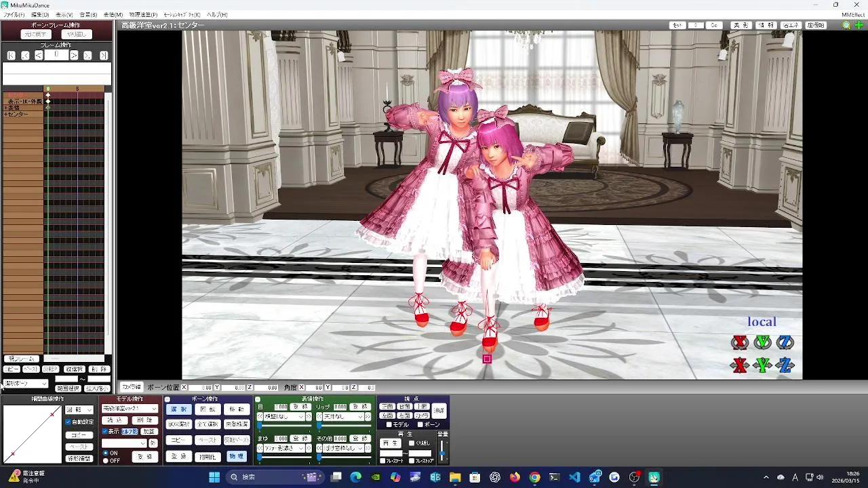Viewport: 868px width, 488px height.
Task: Open the 回転 interpolation type dropdown
Action: click(x=79, y=409)
